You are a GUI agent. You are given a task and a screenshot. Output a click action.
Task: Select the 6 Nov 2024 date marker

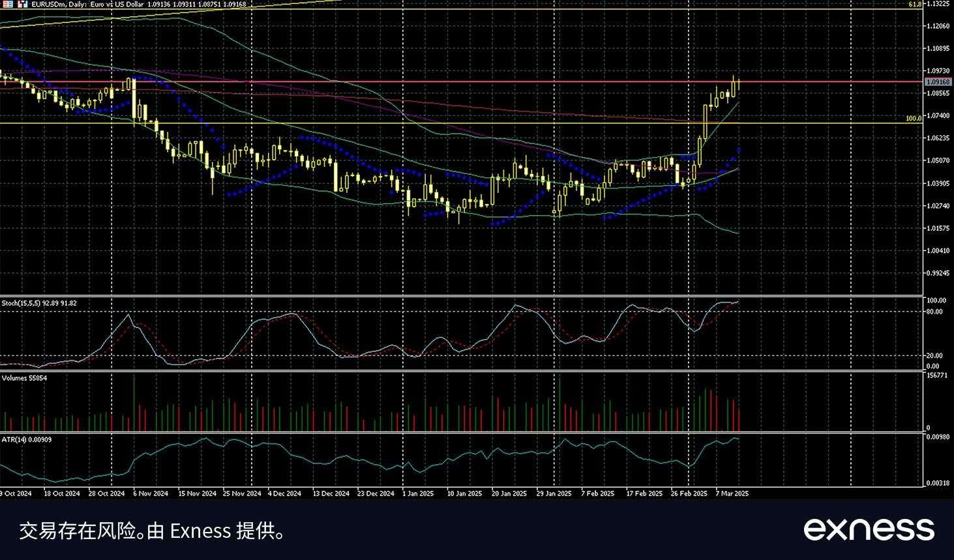pyautogui.click(x=151, y=494)
